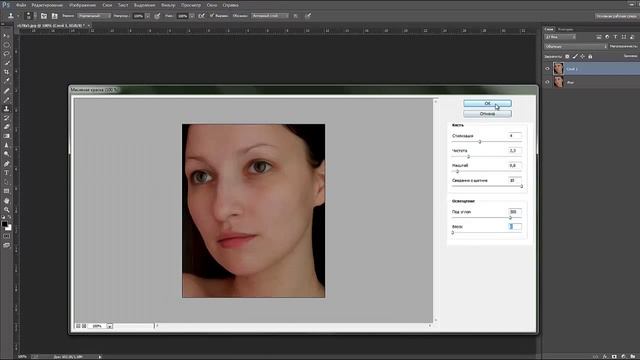The image size is (640, 360).
Task: Open the Окно menu
Action: (212, 5)
